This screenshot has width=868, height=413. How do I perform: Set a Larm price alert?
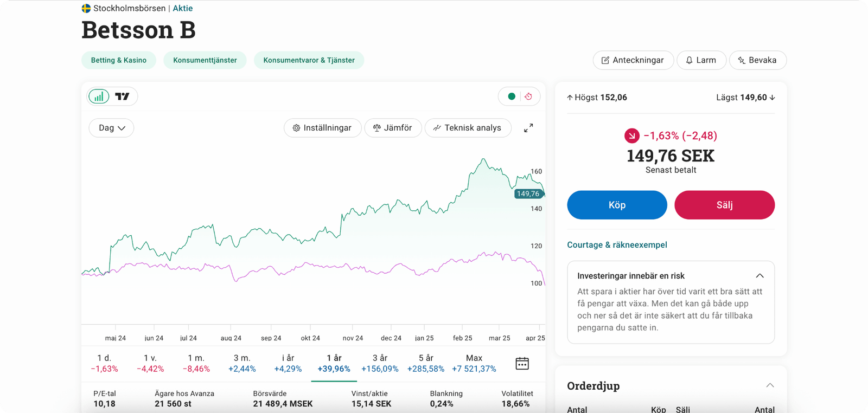pos(701,60)
